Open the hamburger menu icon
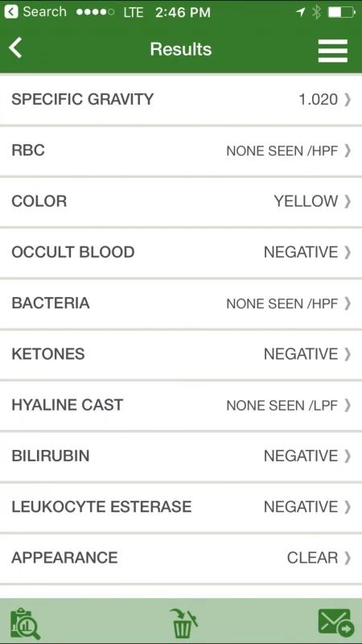This screenshot has height=644, width=362. tap(332, 51)
